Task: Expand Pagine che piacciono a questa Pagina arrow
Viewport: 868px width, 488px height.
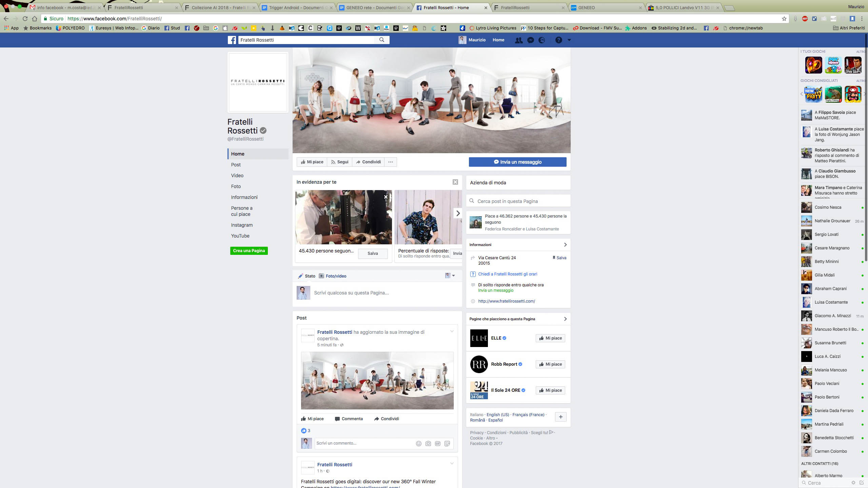Action: coord(565,319)
